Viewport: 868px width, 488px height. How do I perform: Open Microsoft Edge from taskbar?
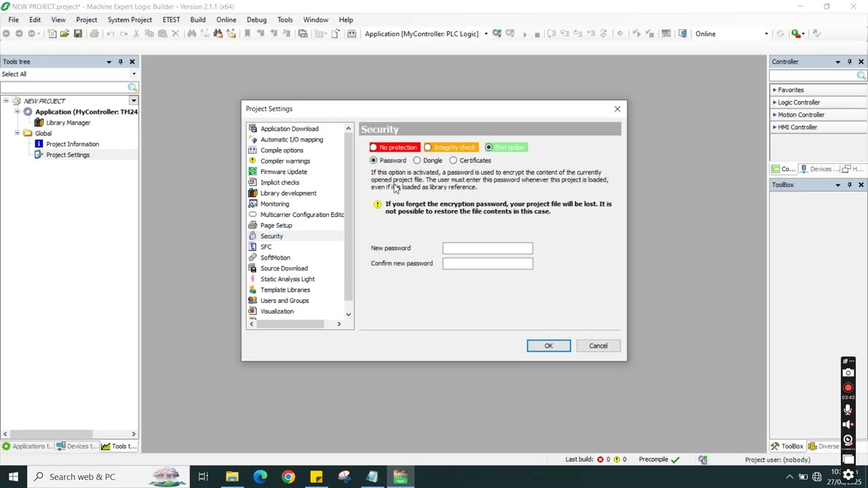pos(260,476)
